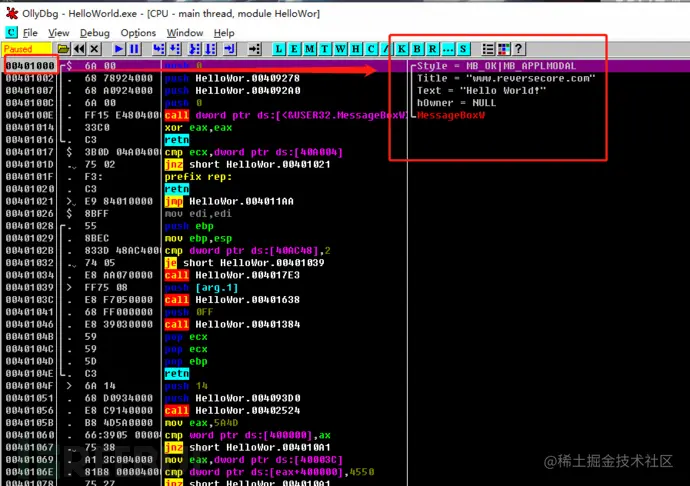
Task: Open Windows list with W button
Action: (340, 49)
